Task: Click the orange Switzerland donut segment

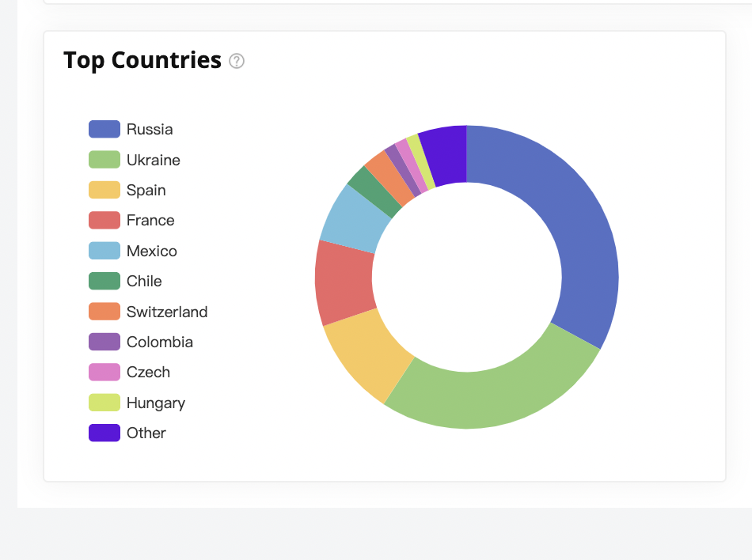Action: (x=389, y=178)
